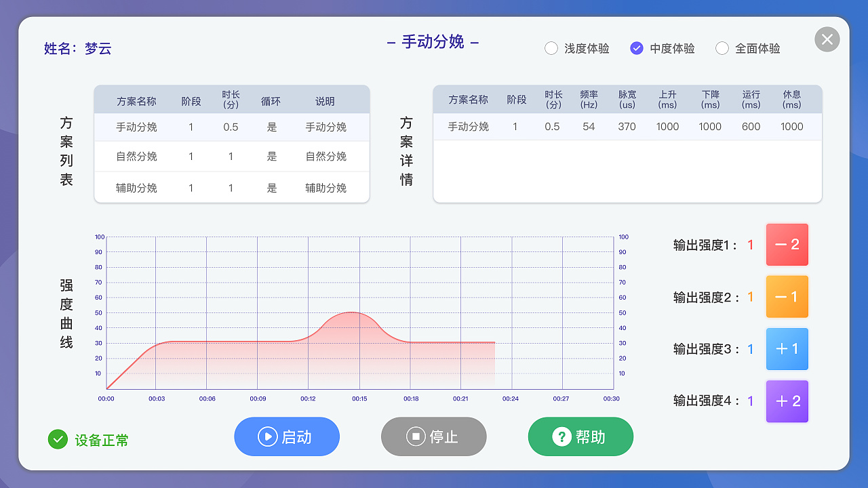Click 休息 (ms) column header
This screenshot has width=868, height=488.
pyautogui.click(x=791, y=100)
